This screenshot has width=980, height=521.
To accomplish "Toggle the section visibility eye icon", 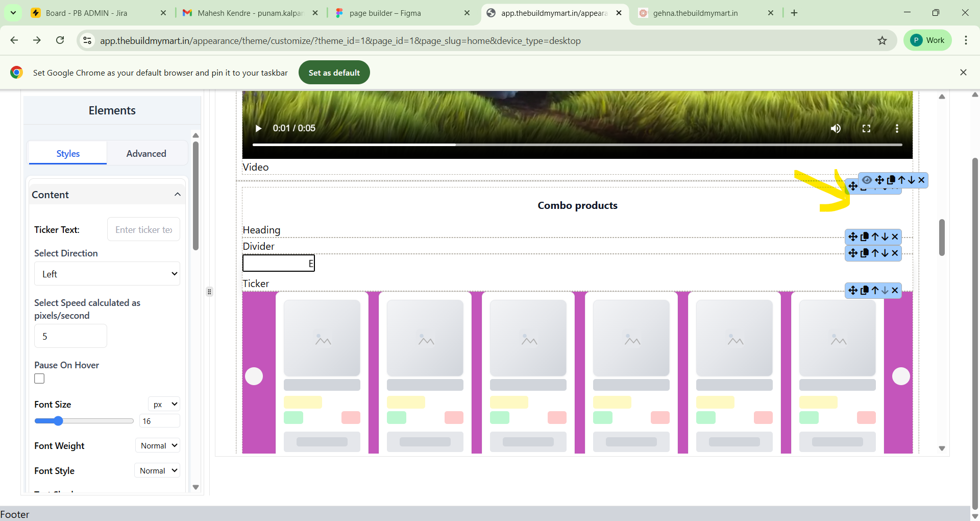I will point(867,180).
